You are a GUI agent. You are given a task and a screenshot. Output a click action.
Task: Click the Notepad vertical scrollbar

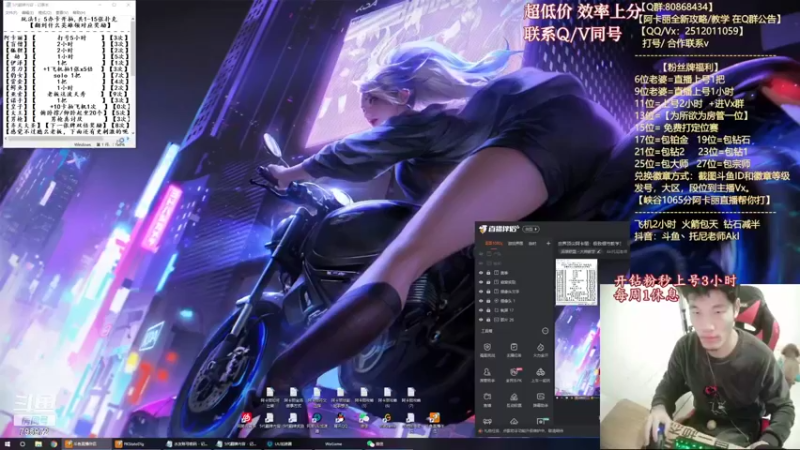click(x=133, y=77)
